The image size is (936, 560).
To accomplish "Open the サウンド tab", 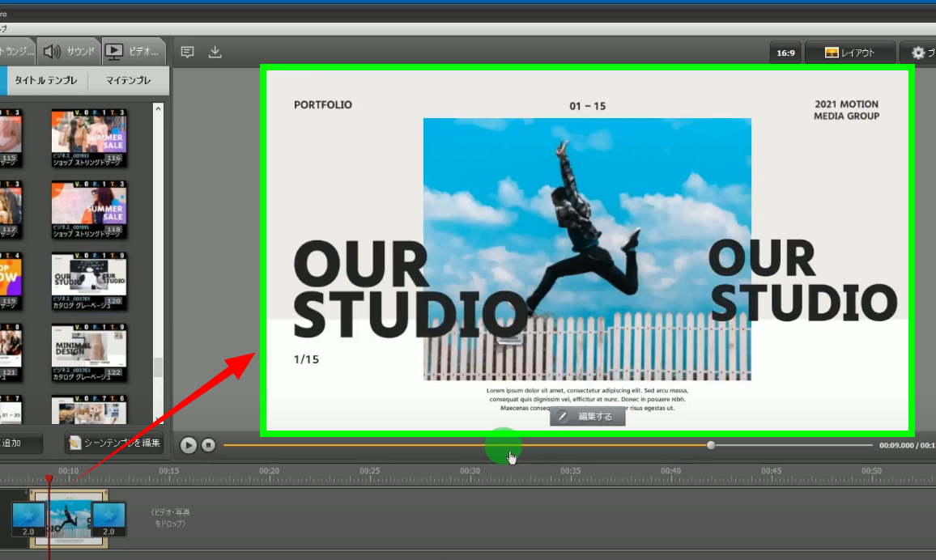I will pos(69,52).
